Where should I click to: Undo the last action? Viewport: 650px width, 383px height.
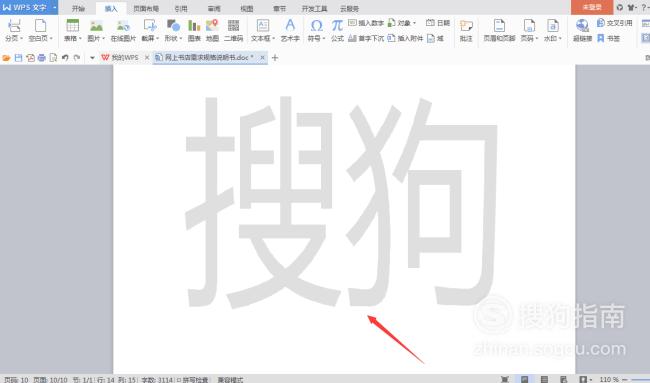click(65, 58)
